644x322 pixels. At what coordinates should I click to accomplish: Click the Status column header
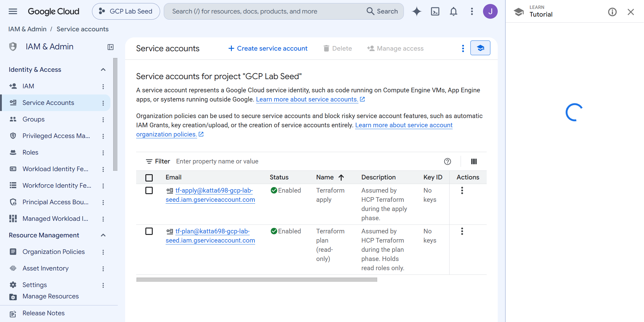point(279,177)
